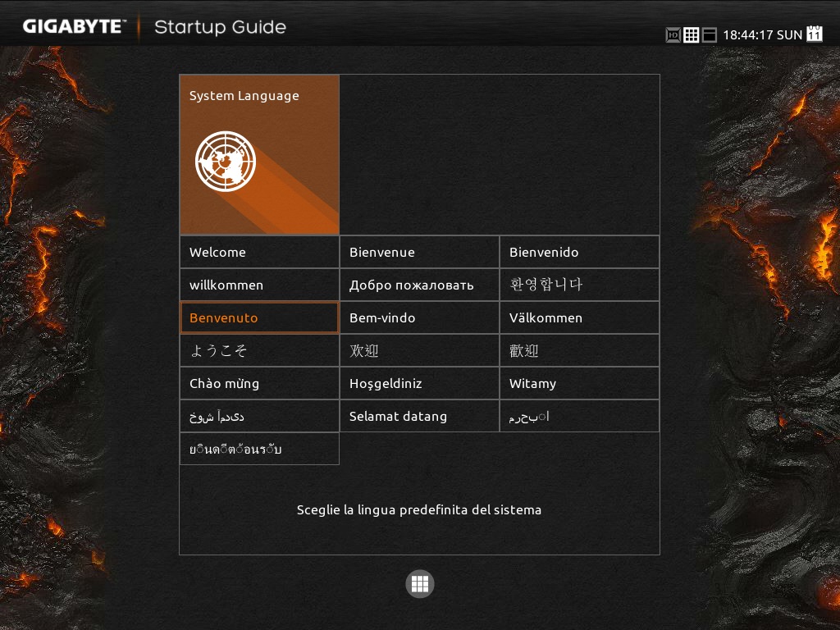Pick Vietnamese 'Chào mừng' language

tap(259, 383)
